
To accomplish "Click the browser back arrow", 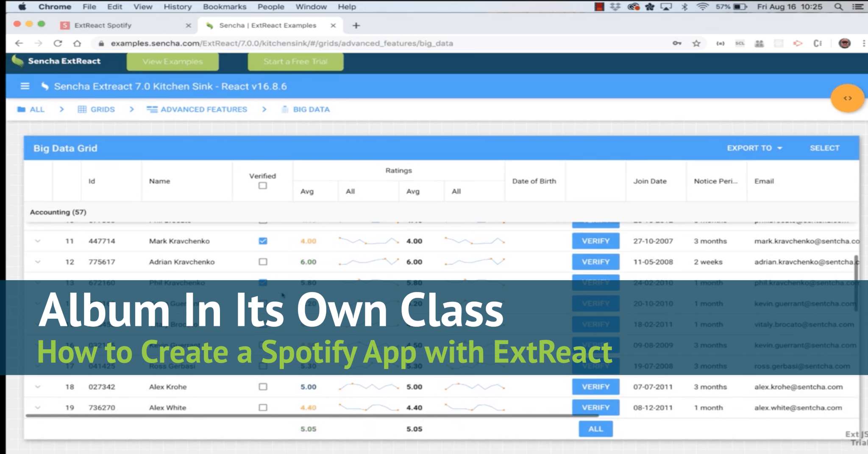I will [x=19, y=43].
